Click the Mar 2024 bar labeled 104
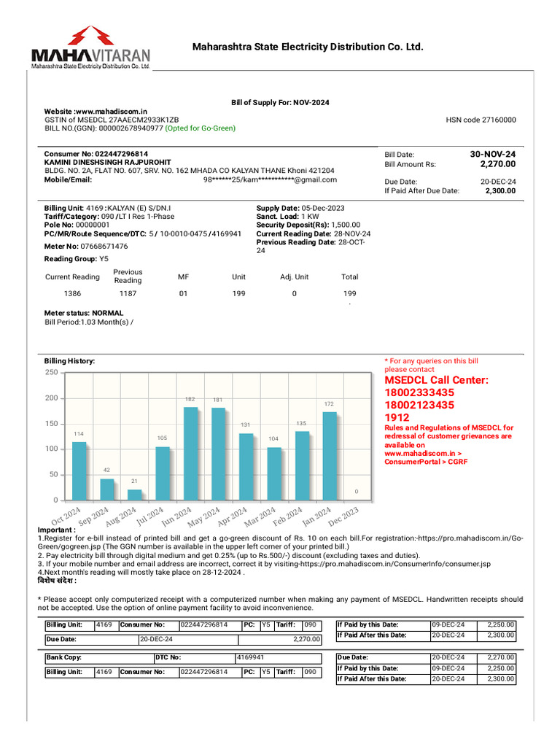 pos(274,474)
